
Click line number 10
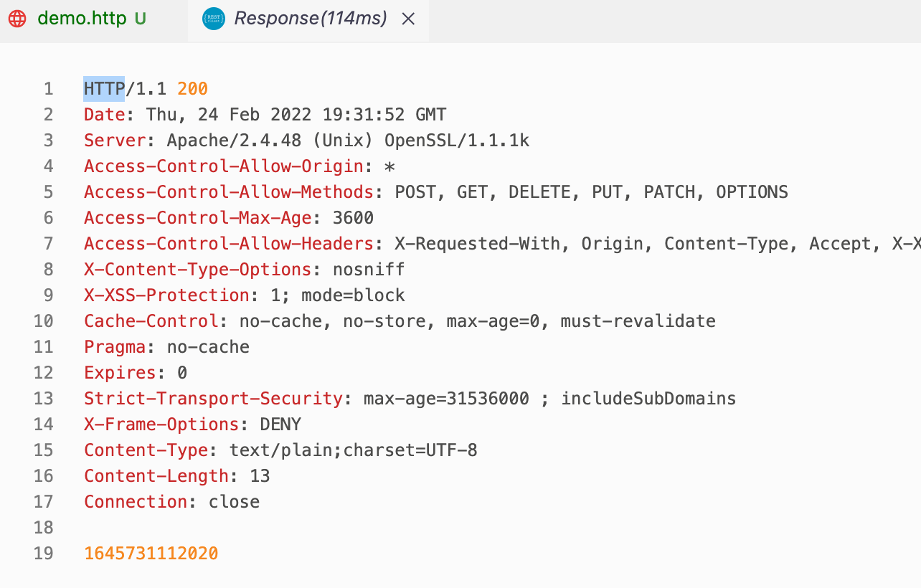click(x=44, y=321)
